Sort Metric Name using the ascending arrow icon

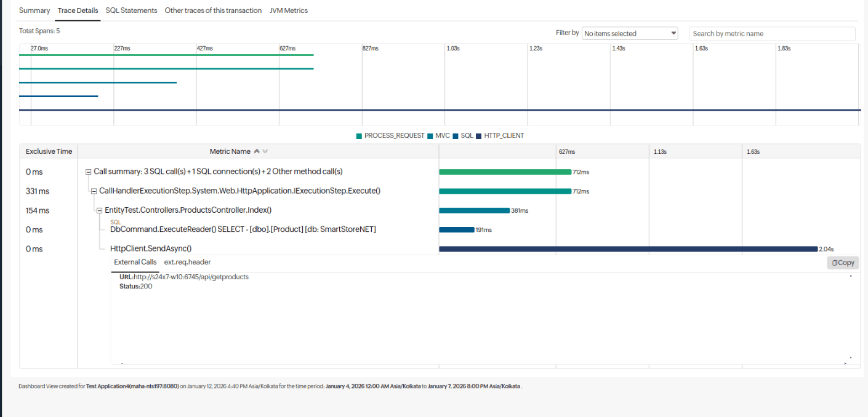pos(257,151)
